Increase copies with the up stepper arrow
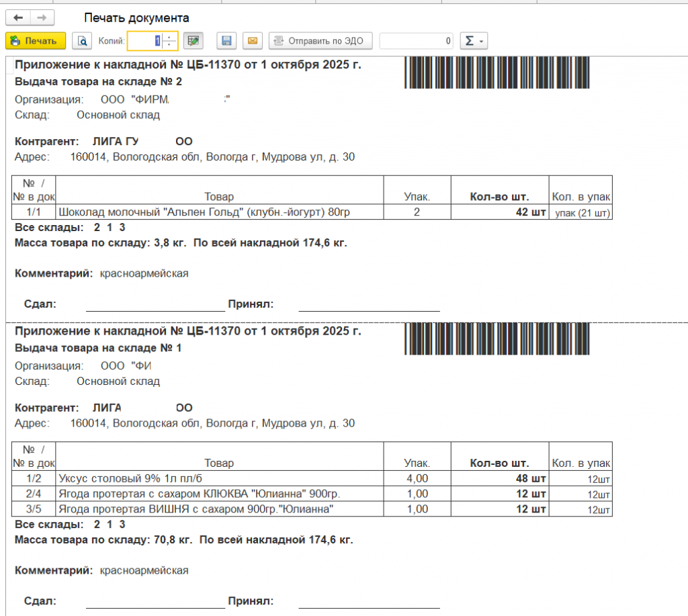Image resolution: width=688 pixels, height=616 pixels. [169, 36]
